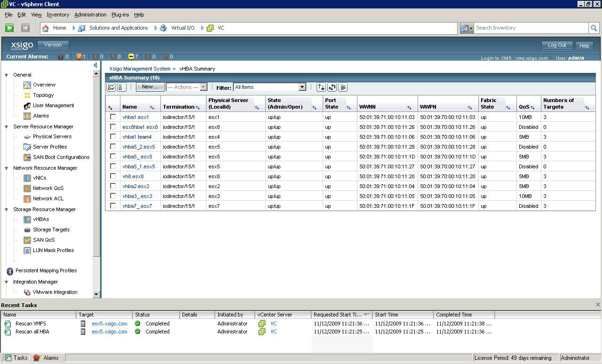Click the list view toolbar icon
Image resolution: width=602 pixels, height=364 pixels.
(x=343, y=87)
